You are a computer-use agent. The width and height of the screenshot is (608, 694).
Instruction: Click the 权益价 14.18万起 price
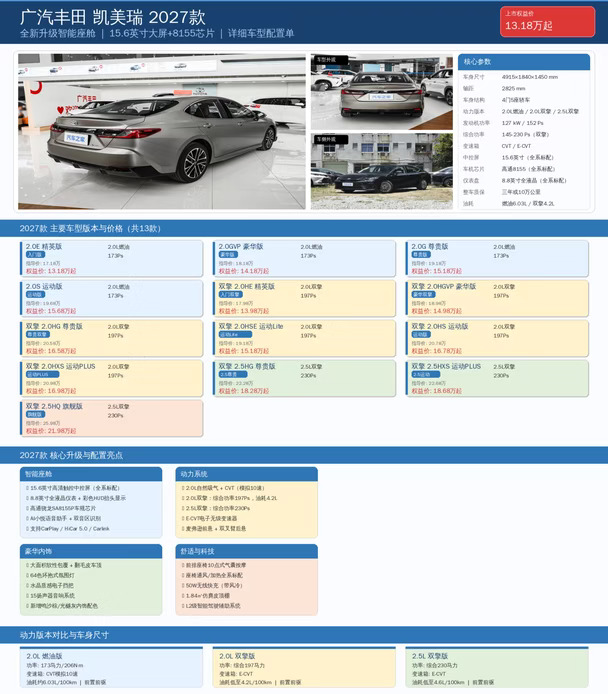point(244,271)
